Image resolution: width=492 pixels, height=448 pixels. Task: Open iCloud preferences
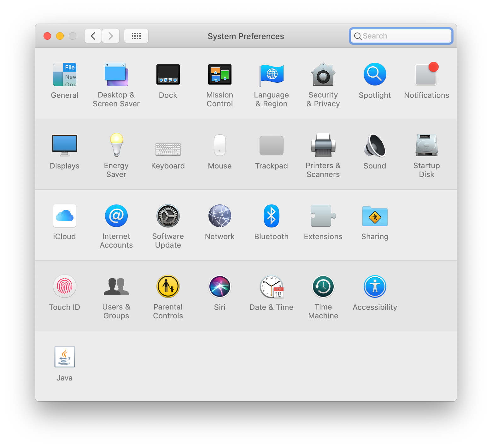pyautogui.click(x=64, y=216)
